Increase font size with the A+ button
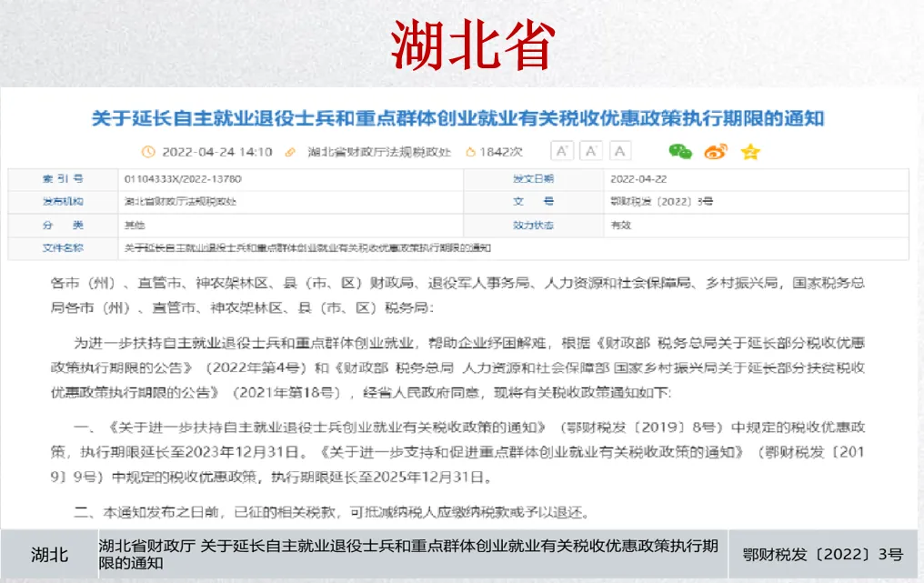Screen dimensions: 924x583 click(562, 151)
